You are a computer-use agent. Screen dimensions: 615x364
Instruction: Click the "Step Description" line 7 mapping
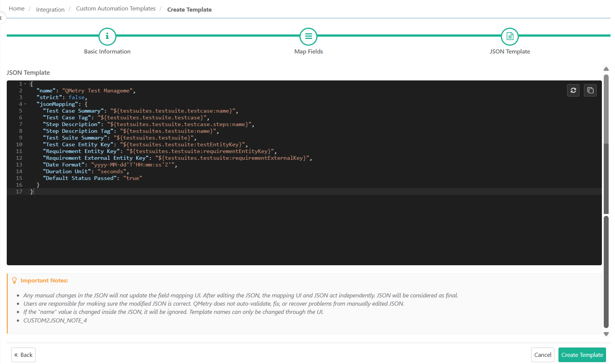(149, 124)
